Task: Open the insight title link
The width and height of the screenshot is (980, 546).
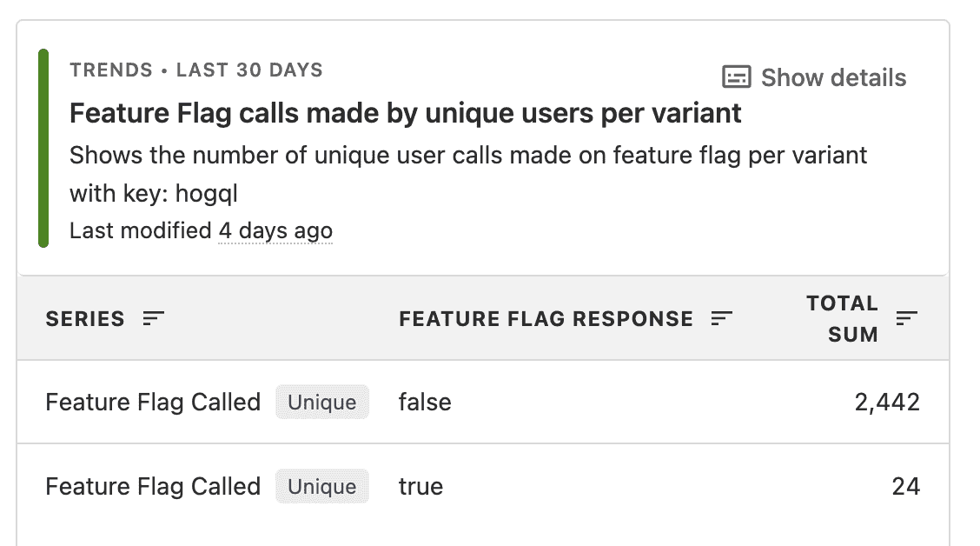Action: point(405,113)
